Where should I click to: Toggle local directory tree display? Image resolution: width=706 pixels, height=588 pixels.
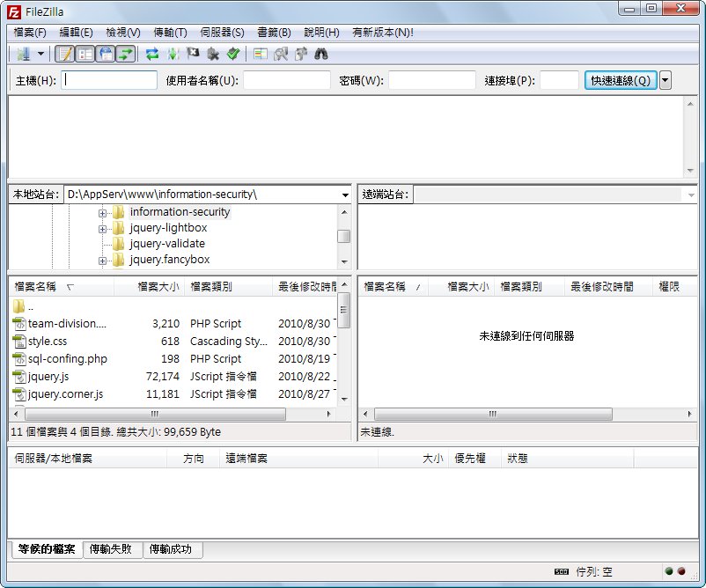point(85,54)
